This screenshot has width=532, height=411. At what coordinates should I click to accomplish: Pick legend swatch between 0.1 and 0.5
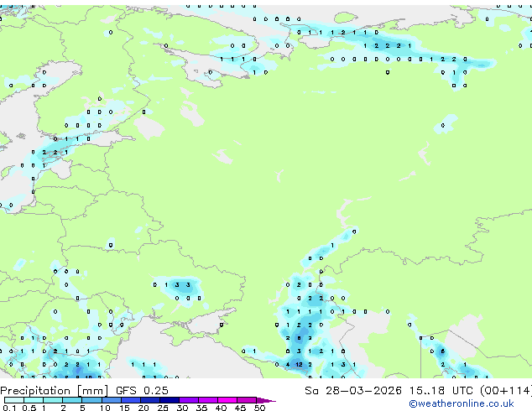coord(14,400)
